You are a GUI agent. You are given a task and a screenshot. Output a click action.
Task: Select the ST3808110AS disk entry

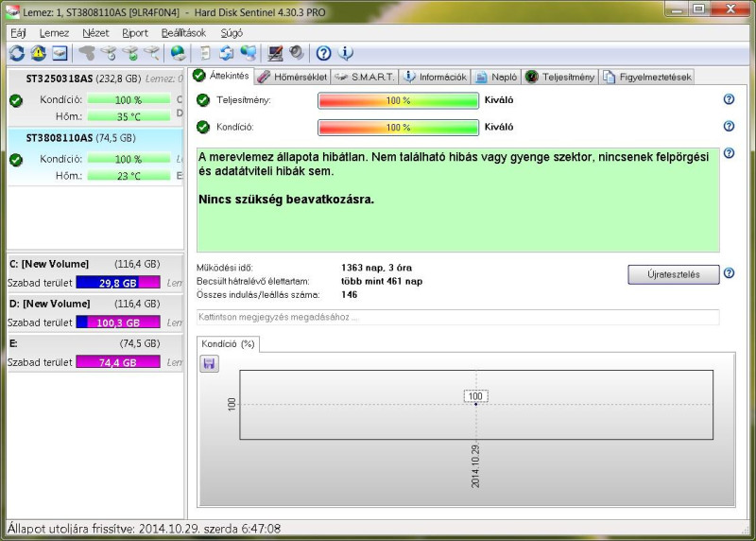[x=95, y=156]
